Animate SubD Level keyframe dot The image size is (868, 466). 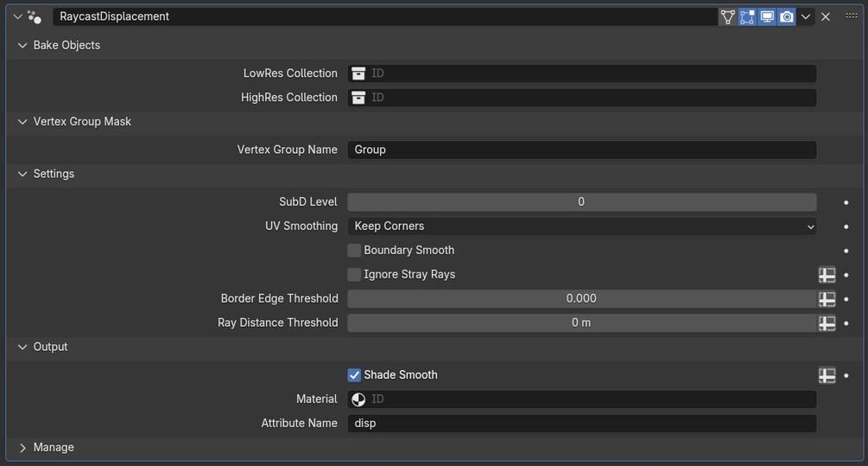click(846, 202)
